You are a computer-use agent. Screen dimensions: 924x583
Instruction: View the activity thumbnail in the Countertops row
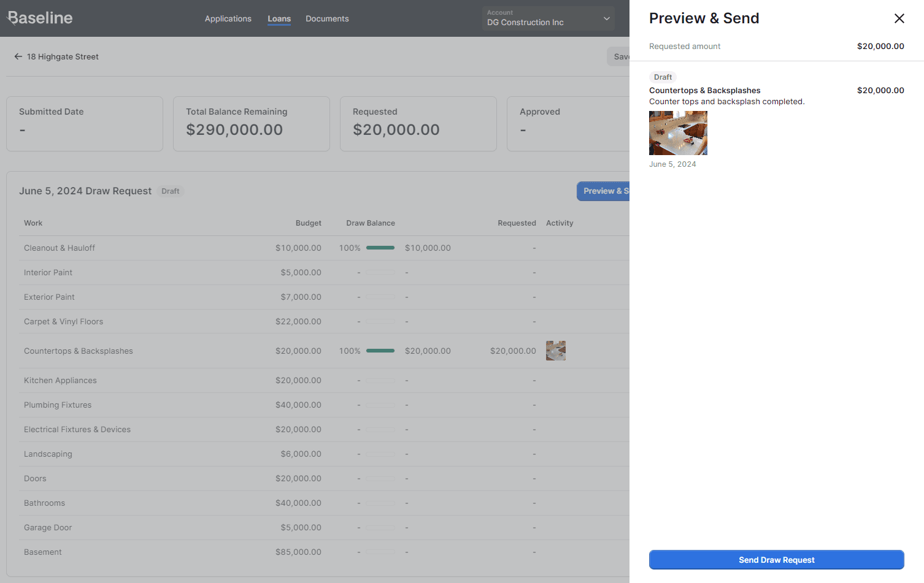[555, 351]
